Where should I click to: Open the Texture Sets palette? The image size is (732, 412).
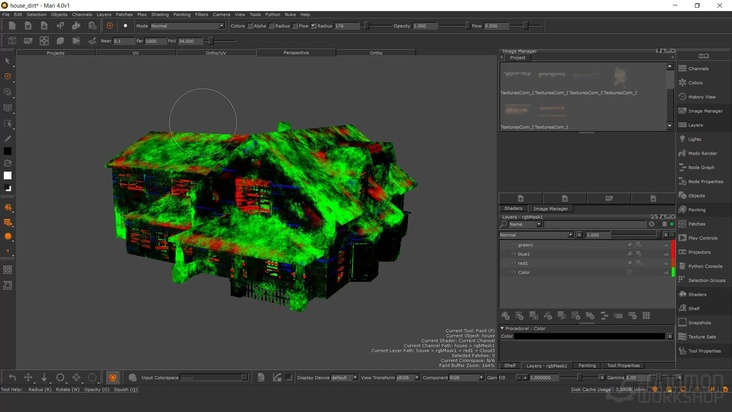pos(701,336)
